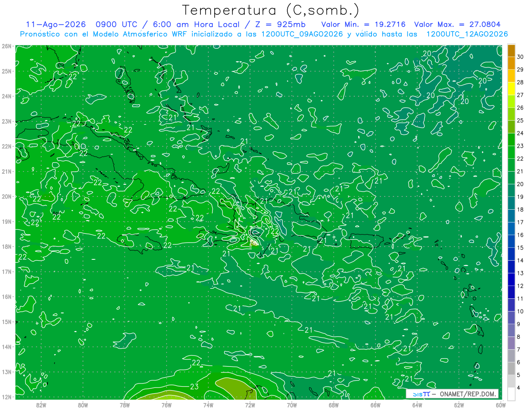Click the Valor Max. = 27.0804 readout

[458, 24]
